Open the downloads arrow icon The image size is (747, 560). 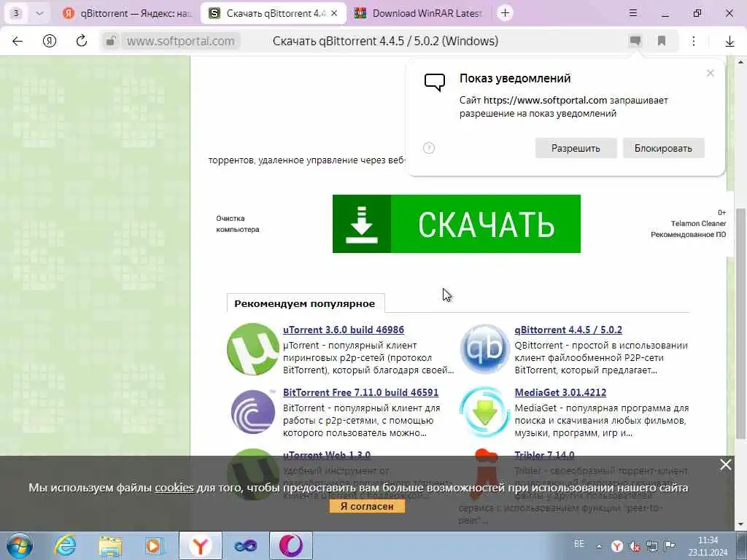(x=729, y=42)
